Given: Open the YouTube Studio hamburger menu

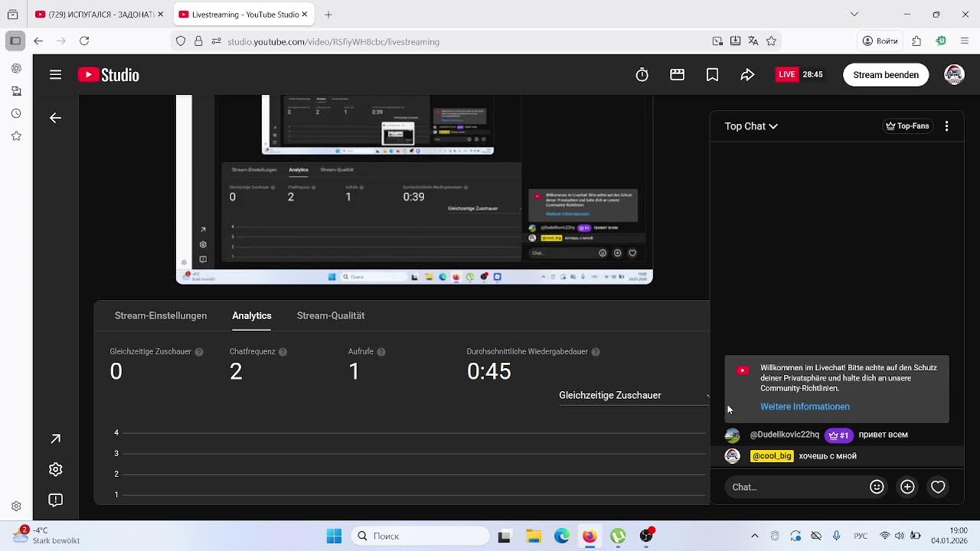Looking at the screenshot, I should point(55,74).
